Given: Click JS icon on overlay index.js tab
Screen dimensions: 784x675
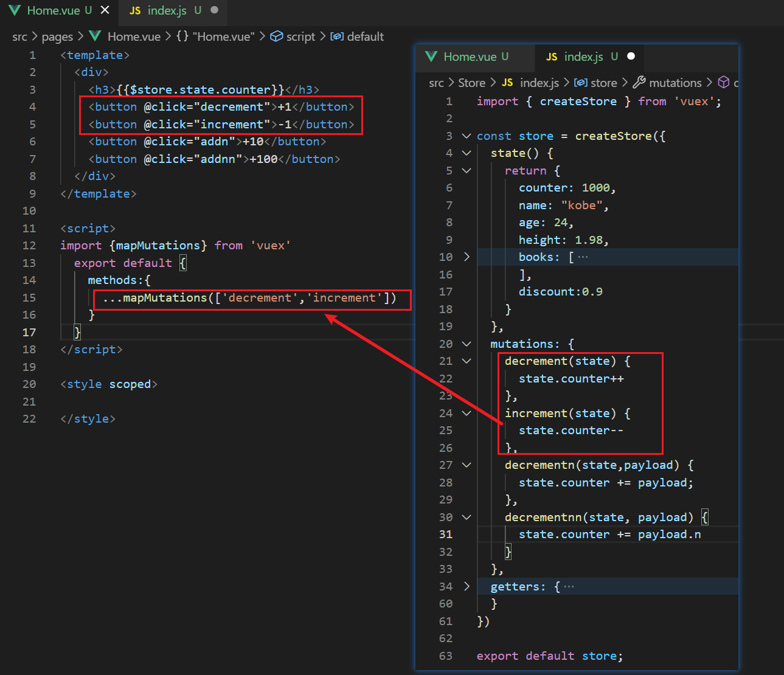Looking at the screenshot, I should tap(552, 57).
